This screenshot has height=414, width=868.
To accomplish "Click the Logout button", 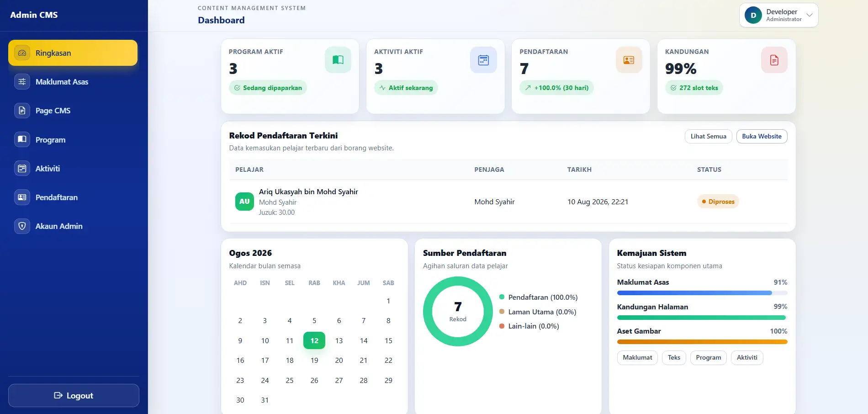I will (x=74, y=395).
